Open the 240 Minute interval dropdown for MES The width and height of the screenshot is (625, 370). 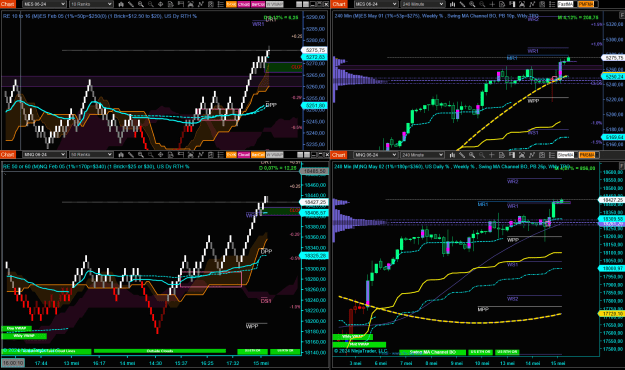423,4
